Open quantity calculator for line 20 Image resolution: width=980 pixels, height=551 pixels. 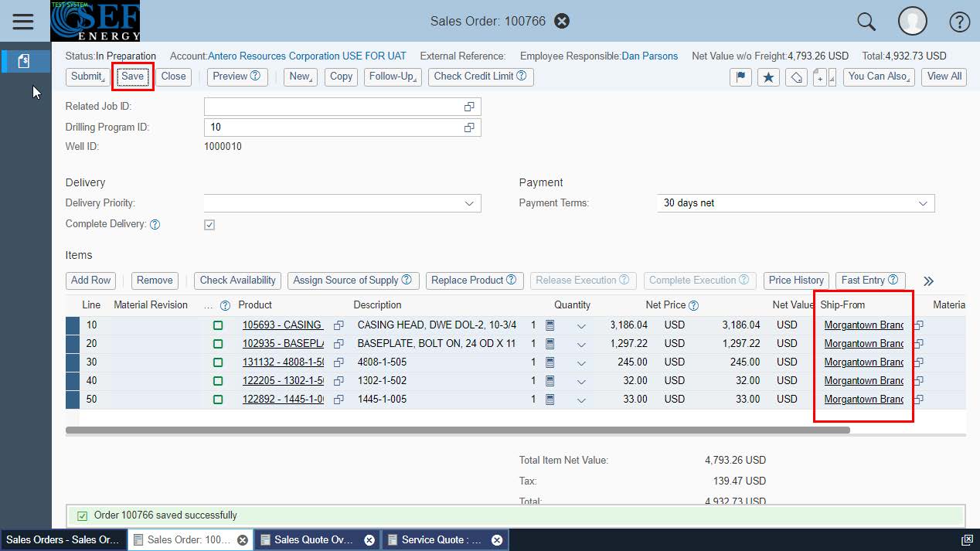tap(550, 344)
